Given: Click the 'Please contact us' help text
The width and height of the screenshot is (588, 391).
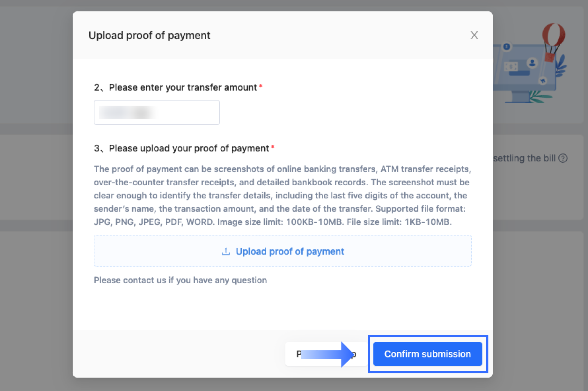Looking at the screenshot, I should (180, 280).
